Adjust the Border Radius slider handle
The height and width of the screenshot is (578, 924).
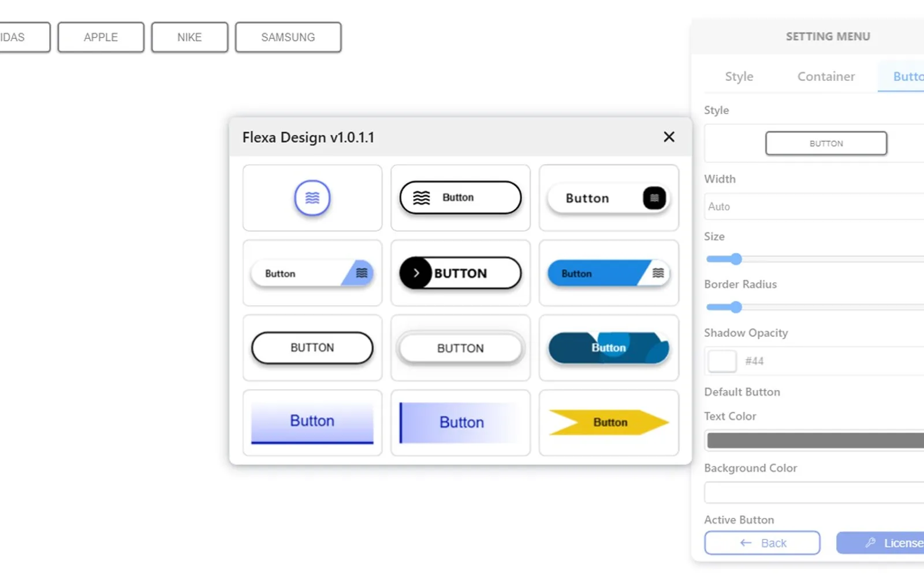(736, 307)
